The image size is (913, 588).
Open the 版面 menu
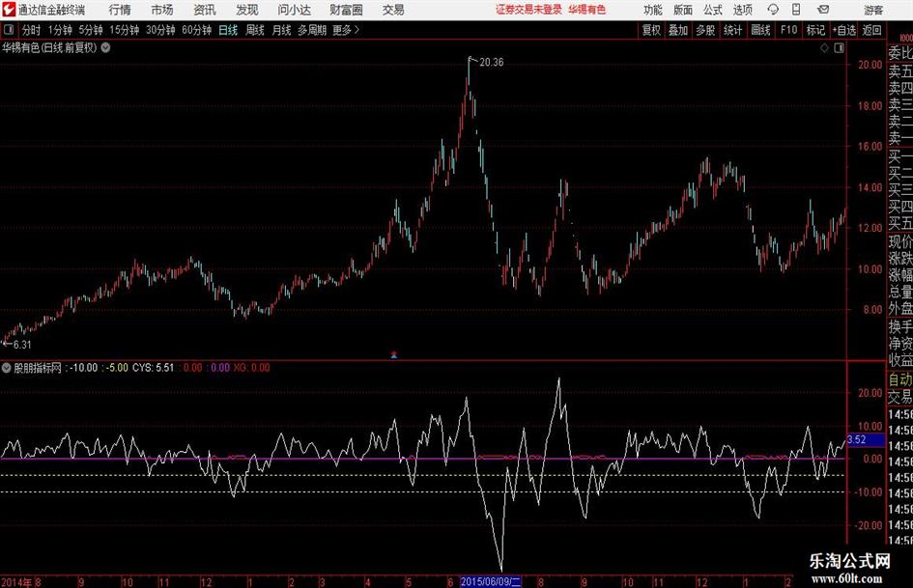click(x=683, y=10)
